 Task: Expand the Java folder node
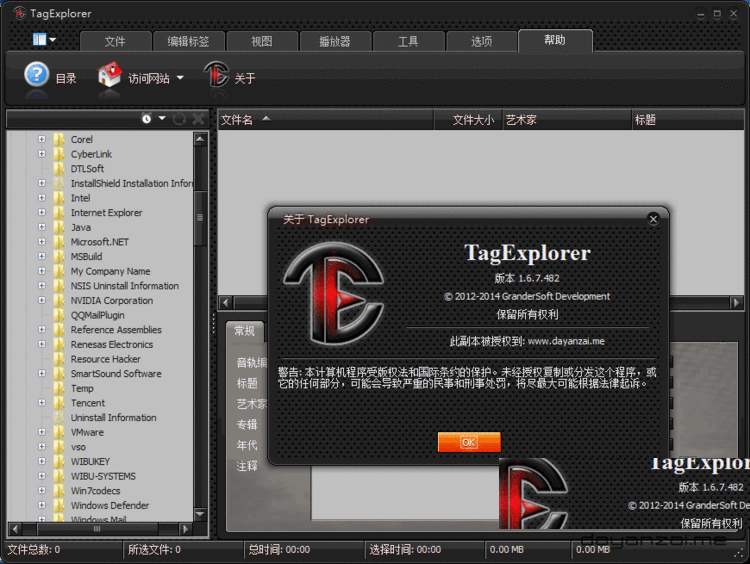pos(42,227)
